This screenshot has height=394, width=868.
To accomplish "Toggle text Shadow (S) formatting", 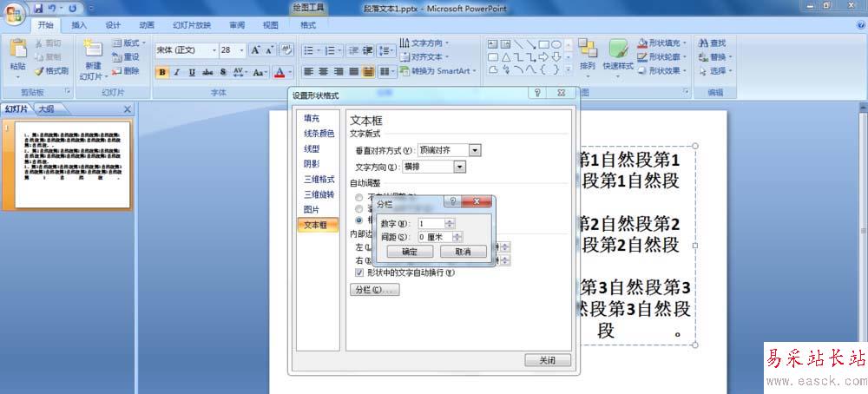I will click(x=223, y=73).
